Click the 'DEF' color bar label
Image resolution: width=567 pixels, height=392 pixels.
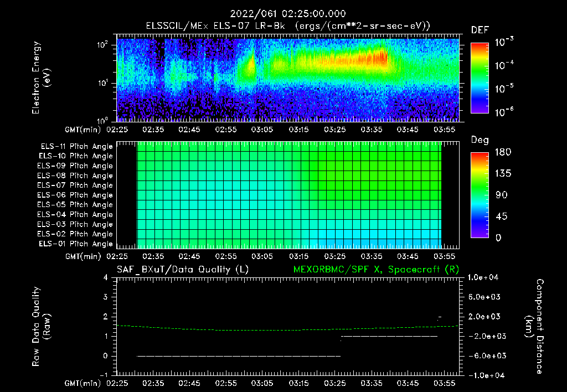coord(480,30)
